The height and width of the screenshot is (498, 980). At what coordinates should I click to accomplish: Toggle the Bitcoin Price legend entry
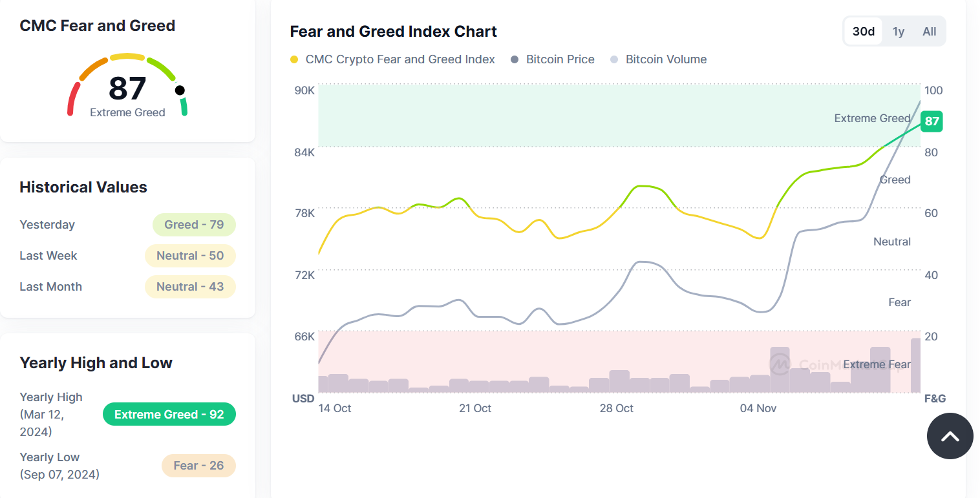coord(553,59)
